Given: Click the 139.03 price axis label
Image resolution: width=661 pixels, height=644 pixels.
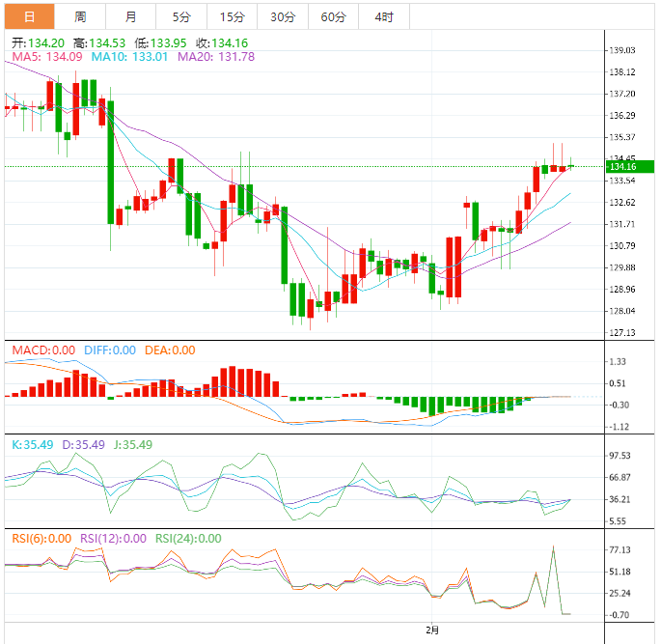Looking at the screenshot, I should (x=622, y=50).
